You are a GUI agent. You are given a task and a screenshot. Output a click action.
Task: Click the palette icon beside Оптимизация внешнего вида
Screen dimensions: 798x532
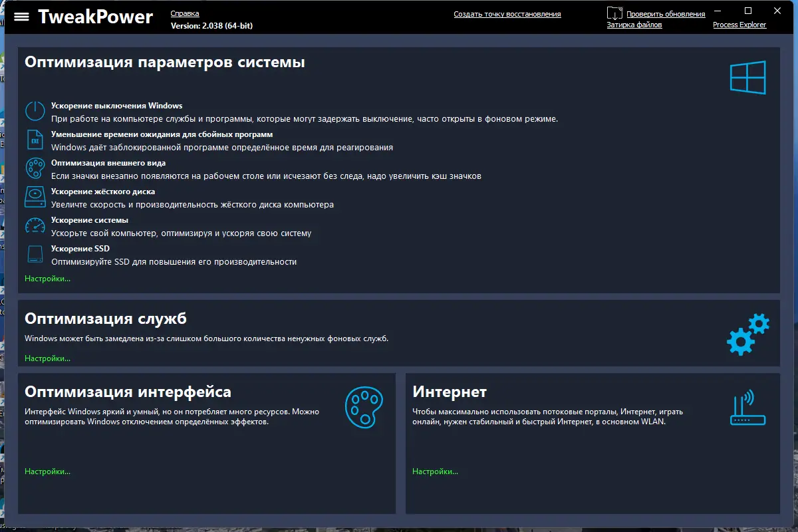coord(35,168)
